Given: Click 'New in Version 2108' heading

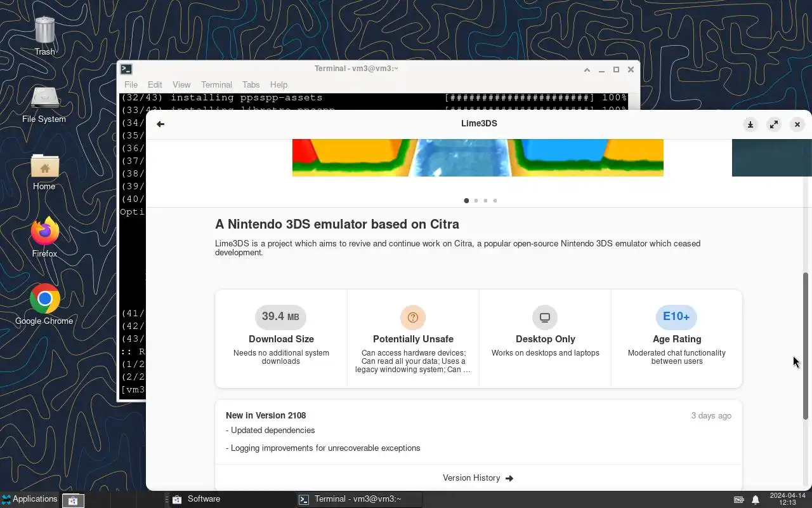Looking at the screenshot, I should coord(266,415).
